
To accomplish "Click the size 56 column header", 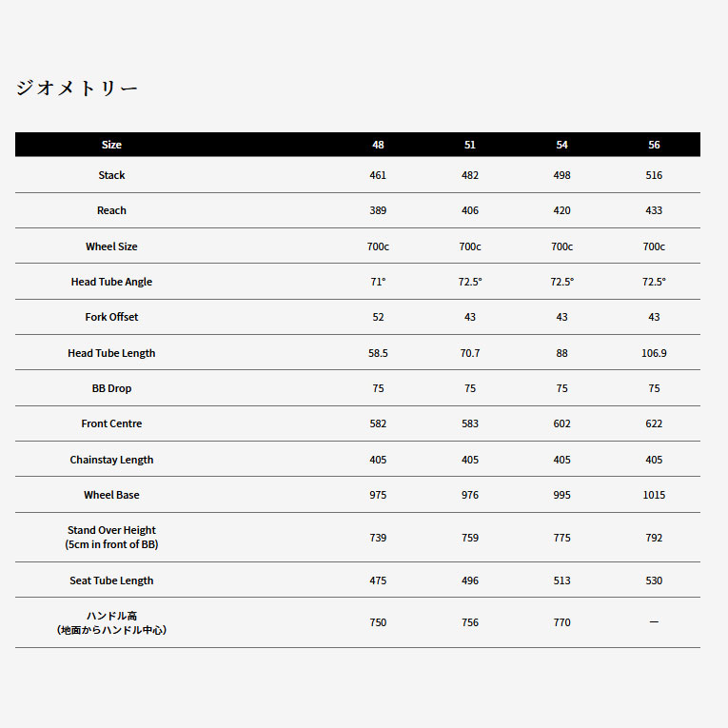I will pos(654,145).
